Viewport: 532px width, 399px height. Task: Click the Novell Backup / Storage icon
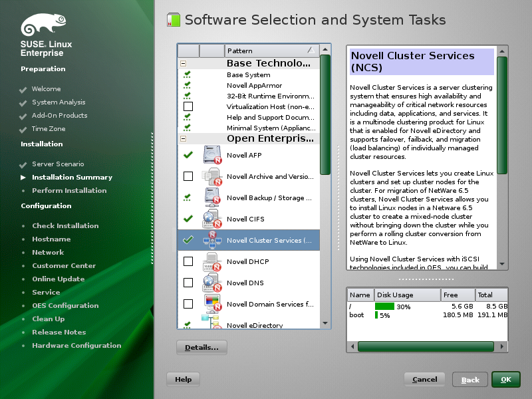[x=212, y=198]
